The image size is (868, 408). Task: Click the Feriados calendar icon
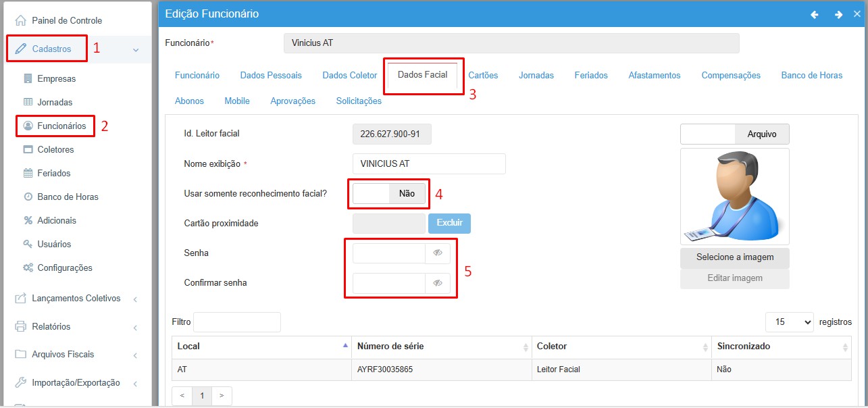tap(28, 173)
